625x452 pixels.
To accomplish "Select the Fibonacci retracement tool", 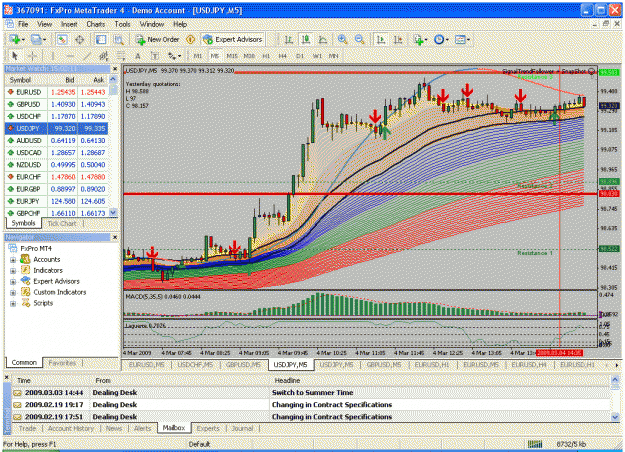I will tap(121, 56).
